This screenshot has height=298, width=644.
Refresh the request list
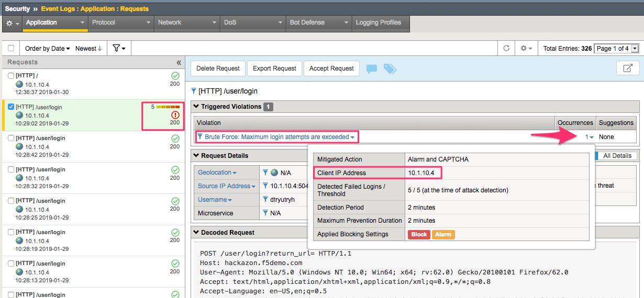click(506, 48)
